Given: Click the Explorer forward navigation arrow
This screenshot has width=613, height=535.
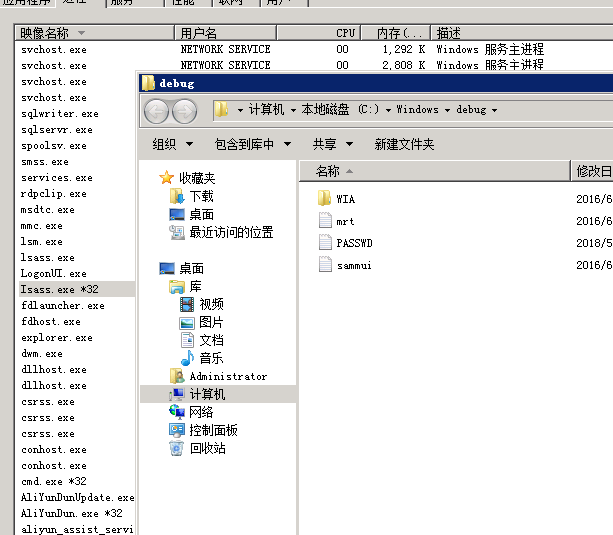Looking at the screenshot, I should [x=185, y=111].
